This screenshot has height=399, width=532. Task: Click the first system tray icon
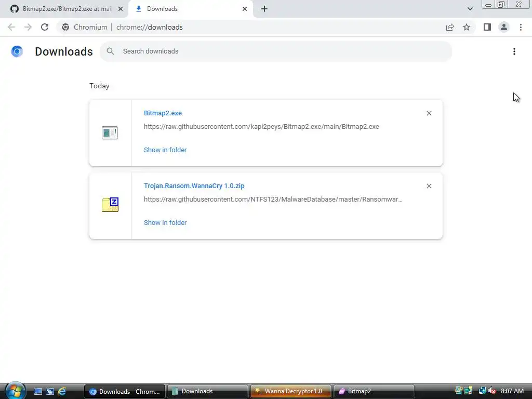click(x=459, y=391)
